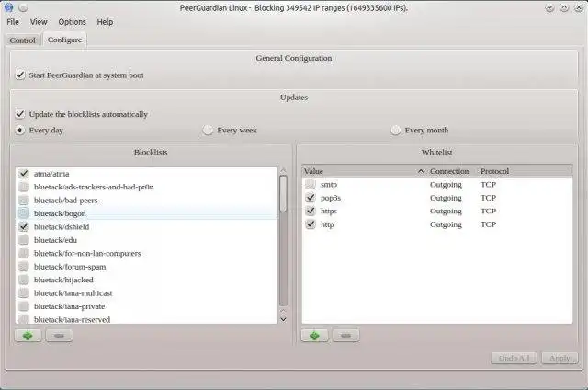This screenshot has height=390, width=588.
Task: Remove whitelist entry with minus button
Action: [x=345, y=336]
